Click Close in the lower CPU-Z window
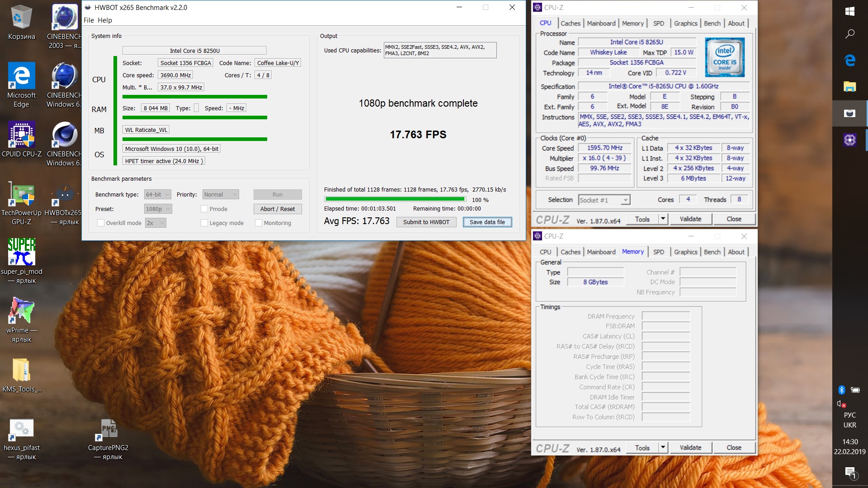 (734, 447)
